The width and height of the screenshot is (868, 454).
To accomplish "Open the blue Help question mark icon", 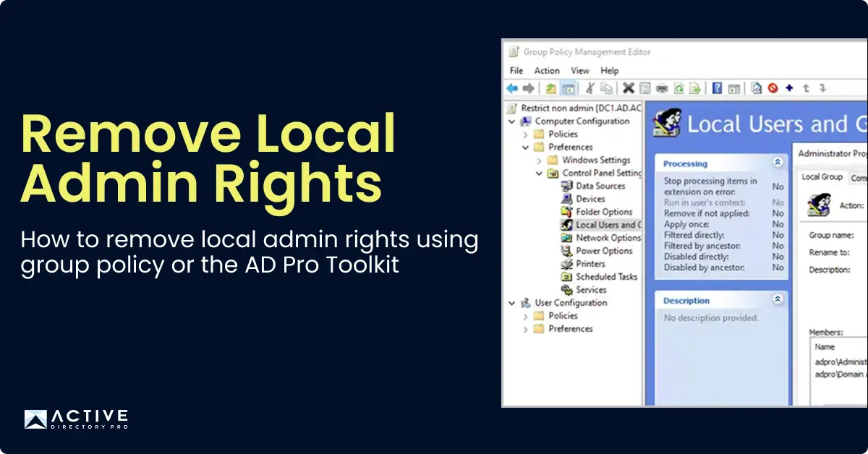I will (717, 88).
